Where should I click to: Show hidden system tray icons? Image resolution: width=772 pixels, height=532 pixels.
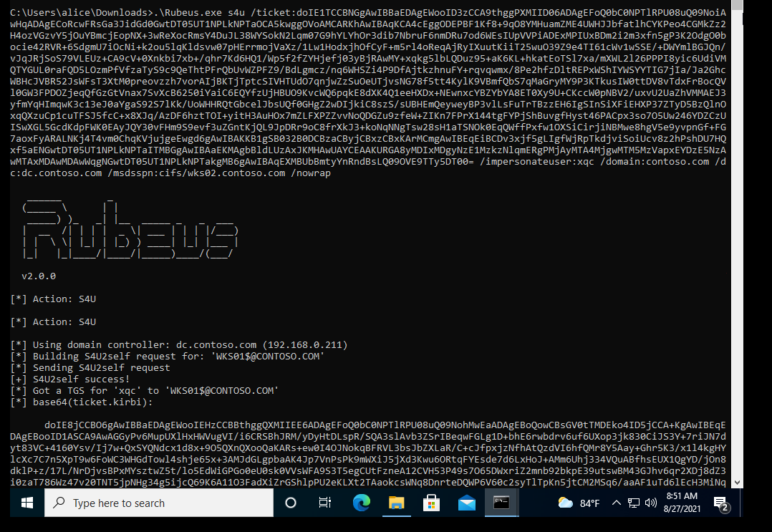(617, 503)
